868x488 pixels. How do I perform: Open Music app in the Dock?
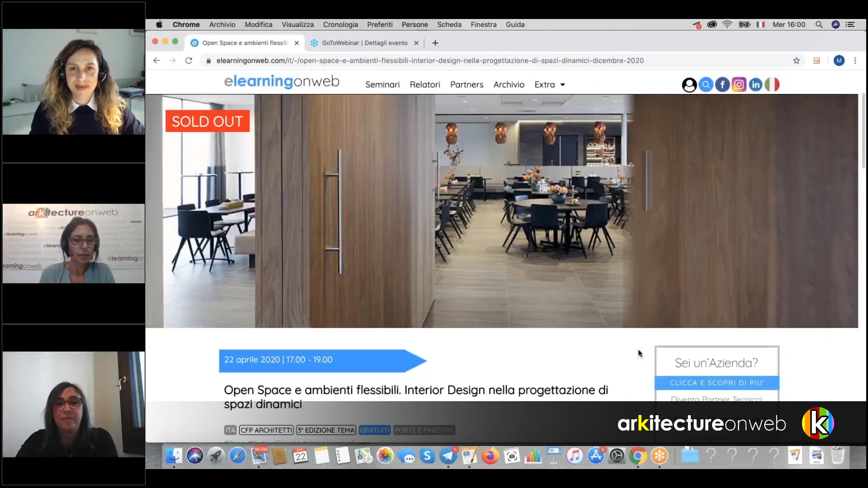pyautogui.click(x=575, y=456)
